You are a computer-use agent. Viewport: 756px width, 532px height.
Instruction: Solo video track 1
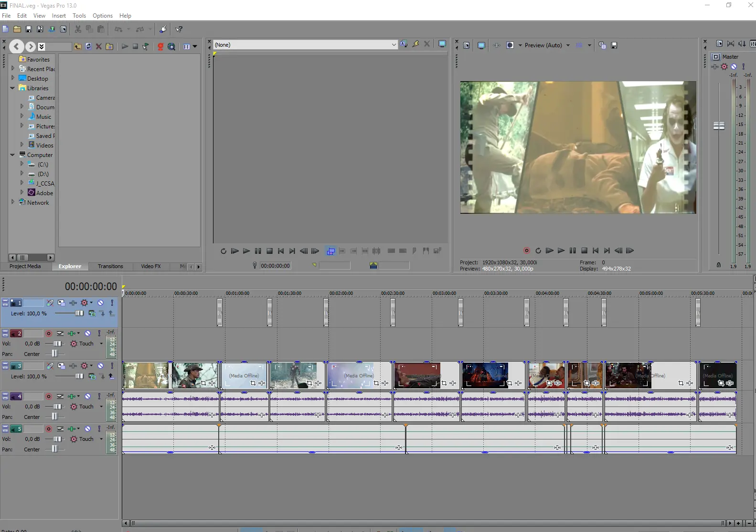pos(112,303)
